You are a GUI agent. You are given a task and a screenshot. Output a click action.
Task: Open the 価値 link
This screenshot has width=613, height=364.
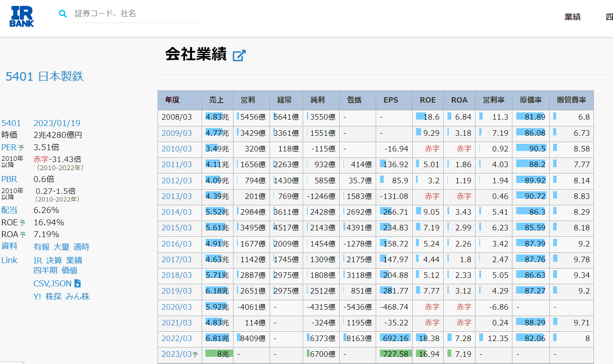(x=70, y=270)
